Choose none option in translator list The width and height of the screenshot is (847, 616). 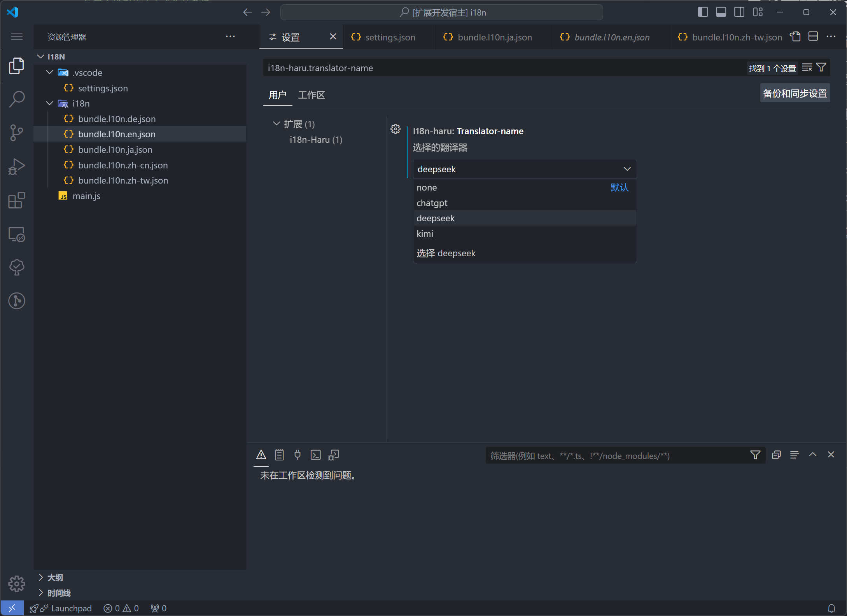[x=524, y=187]
